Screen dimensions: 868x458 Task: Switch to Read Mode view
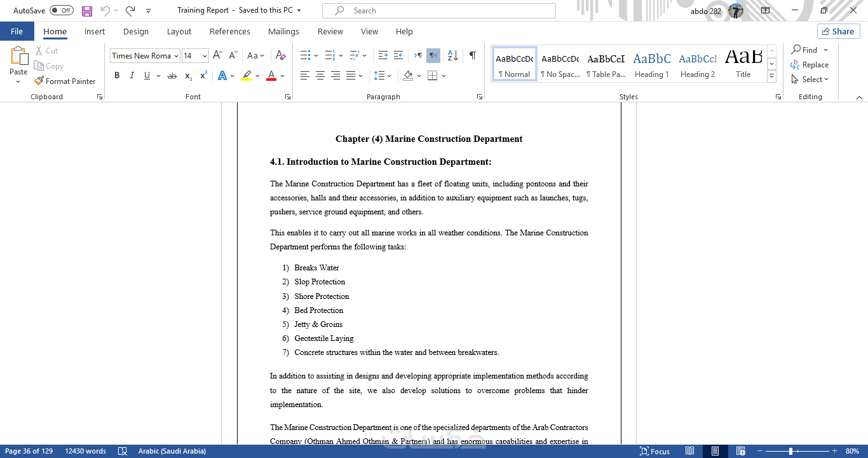[689, 451]
